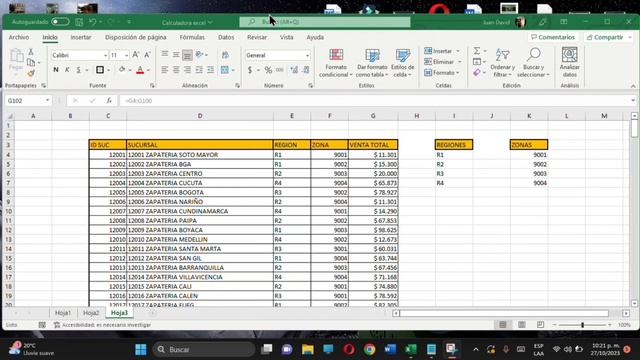Click Analizar datos button
The height and width of the screenshot is (360, 640).
pos(569,63)
